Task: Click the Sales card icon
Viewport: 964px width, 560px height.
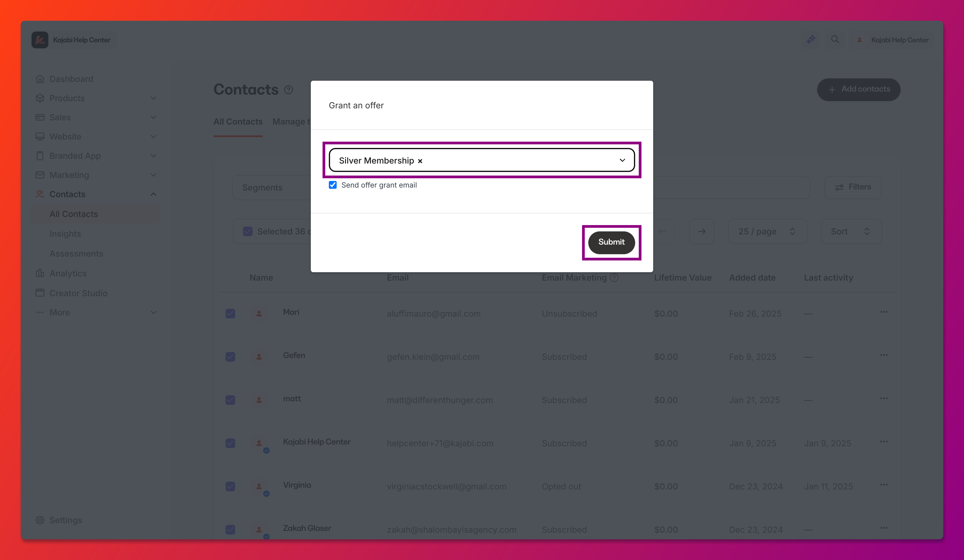Action: (40, 117)
